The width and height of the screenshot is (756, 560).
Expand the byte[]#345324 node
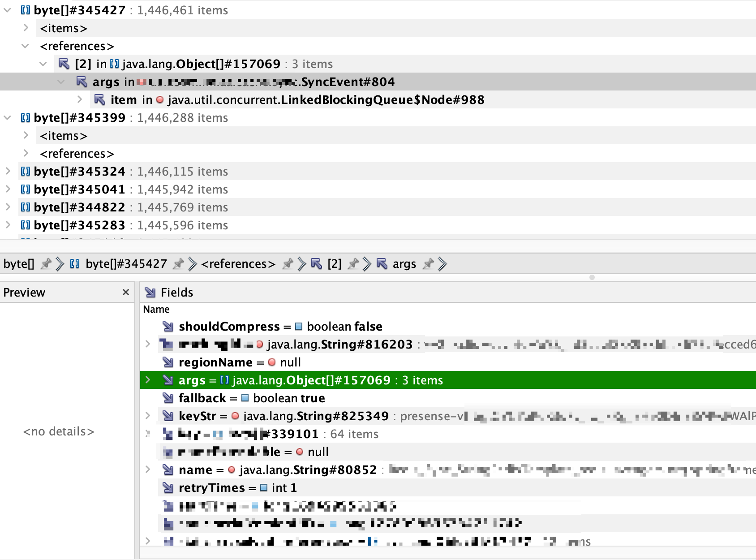point(8,172)
